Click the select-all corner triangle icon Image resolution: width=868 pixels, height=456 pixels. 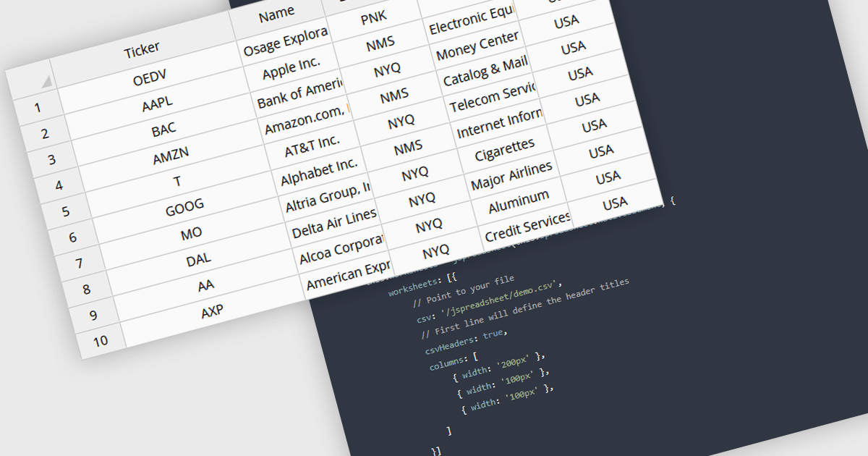coord(46,81)
